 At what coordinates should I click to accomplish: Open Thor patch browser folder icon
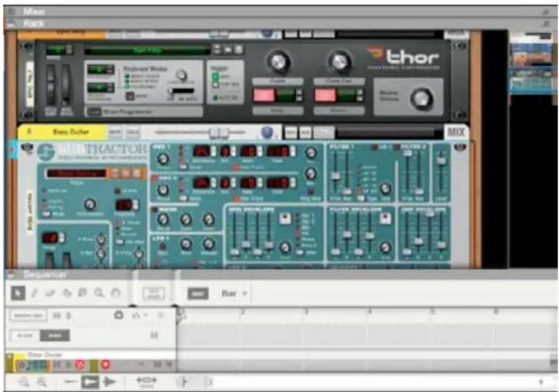pyautogui.click(x=228, y=49)
